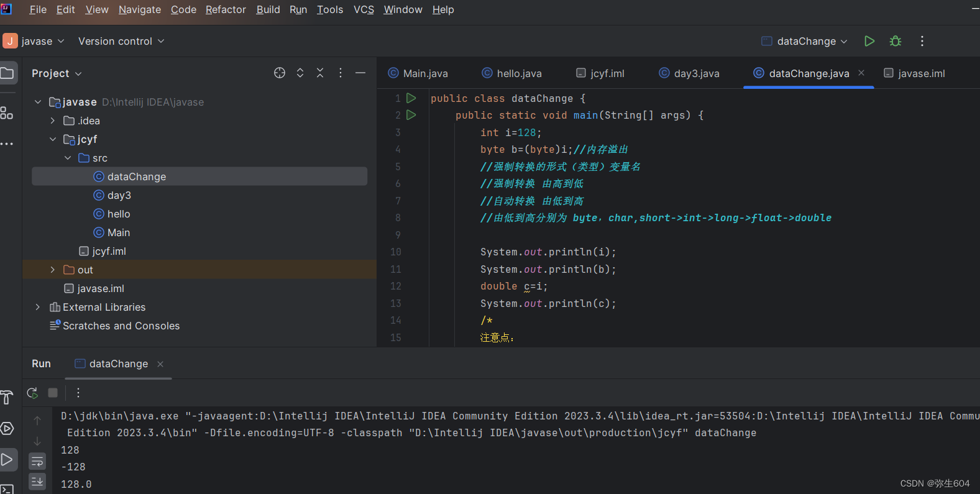
Task: Click IntelliJ app logo icon
Action: pos(6,9)
